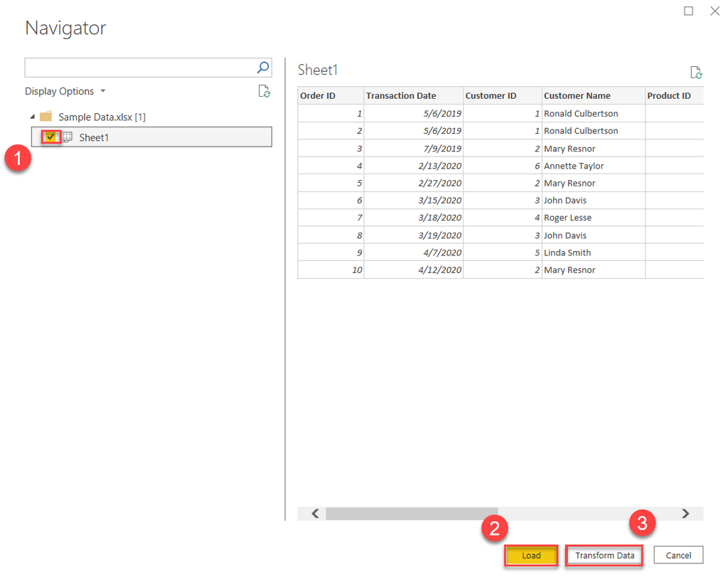Viewport: 728px width, 579px height.
Task: Select the Order ID column header
Action: [x=329, y=95]
